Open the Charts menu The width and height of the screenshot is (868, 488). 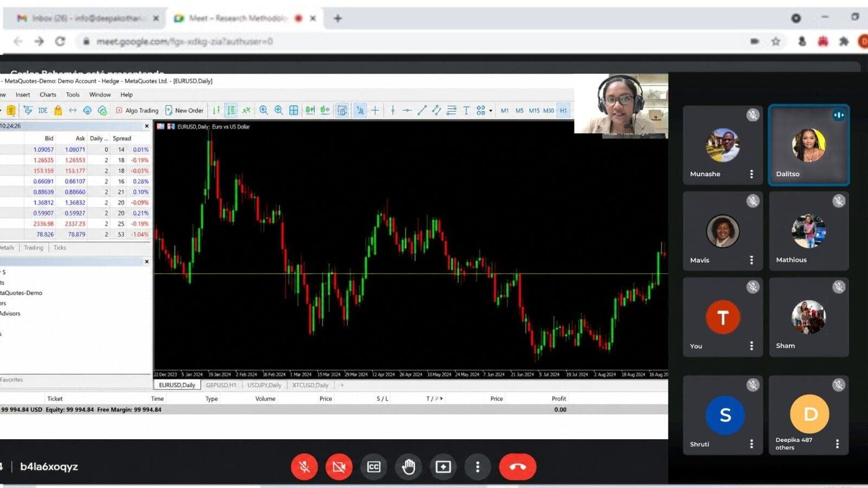pyautogui.click(x=48, y=94)
